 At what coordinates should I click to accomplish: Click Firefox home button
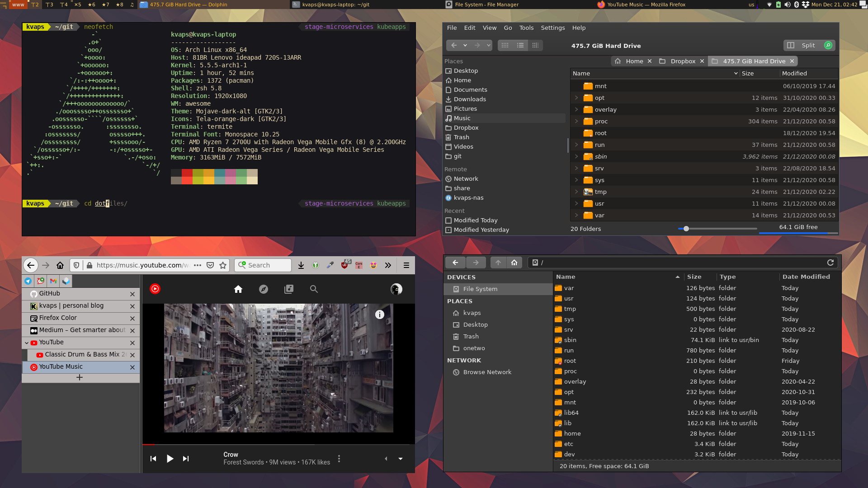tap(60, 265)
